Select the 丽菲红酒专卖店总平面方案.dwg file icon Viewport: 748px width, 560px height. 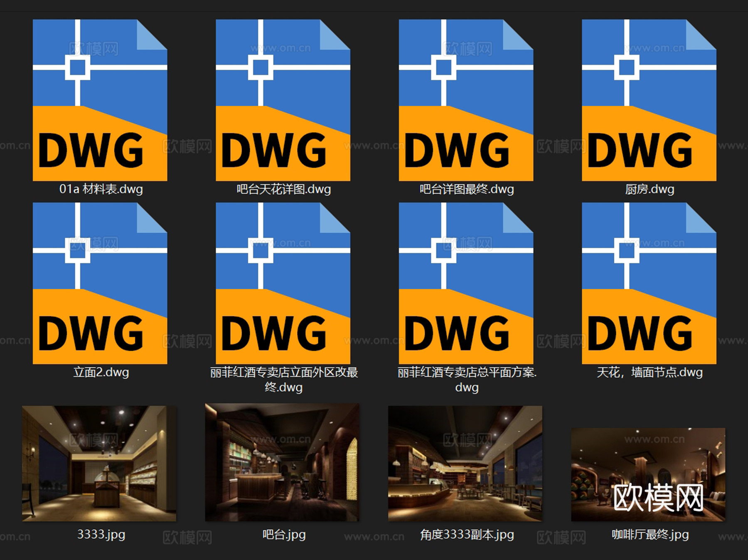point(466,283)
